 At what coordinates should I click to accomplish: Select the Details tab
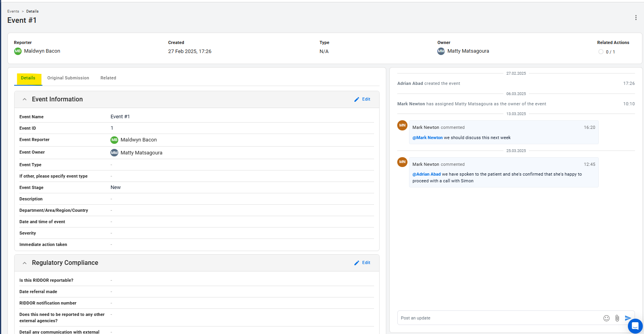pos(28,78)
